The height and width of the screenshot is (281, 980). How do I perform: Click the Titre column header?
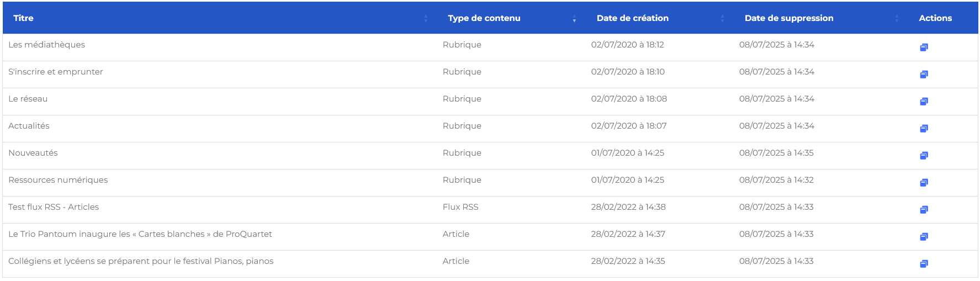coord(24,18)
